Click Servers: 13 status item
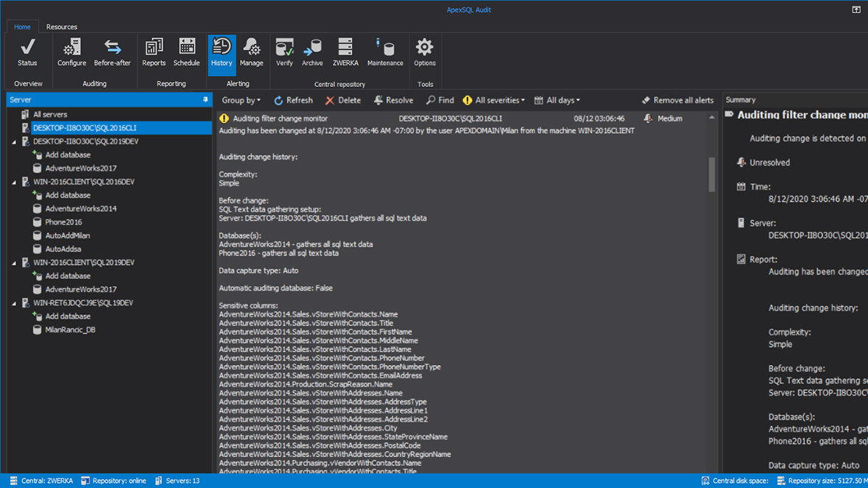The height and width of the screenshot is (488, 868). 177,481
